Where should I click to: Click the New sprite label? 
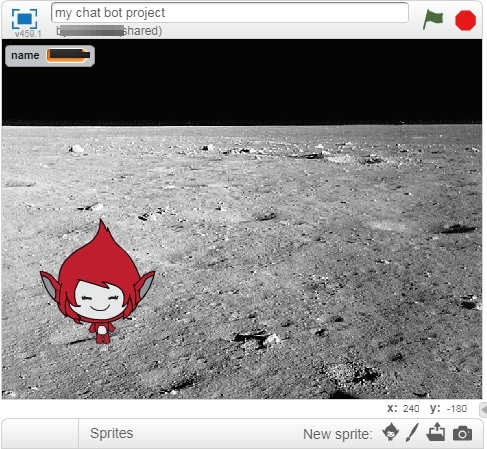pos(337,434)
